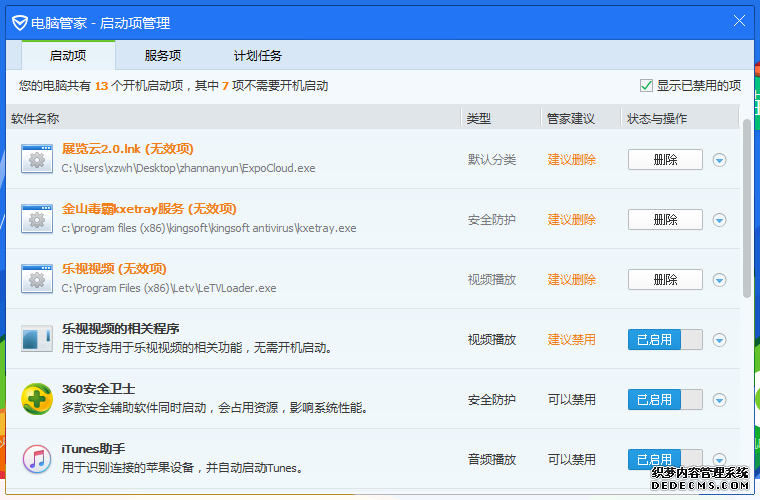
Task: Click the LeTVLoader.exe path text
Action: (x=169, y=288)
